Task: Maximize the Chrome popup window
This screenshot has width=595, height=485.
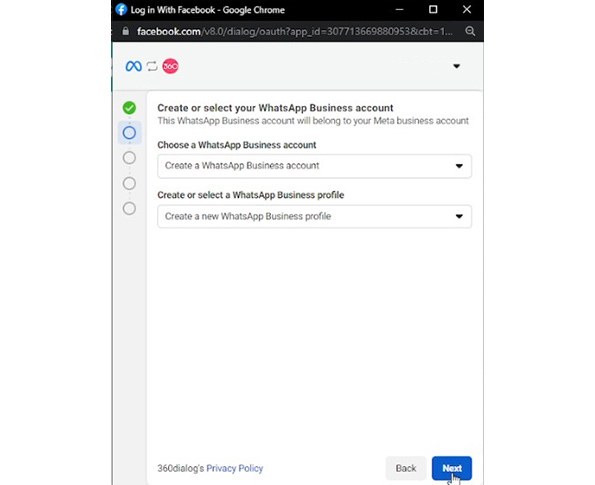Action: (433, 9)
